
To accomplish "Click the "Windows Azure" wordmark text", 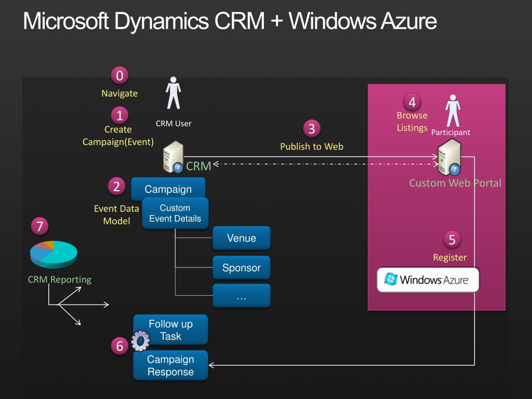I will (434, 280).
